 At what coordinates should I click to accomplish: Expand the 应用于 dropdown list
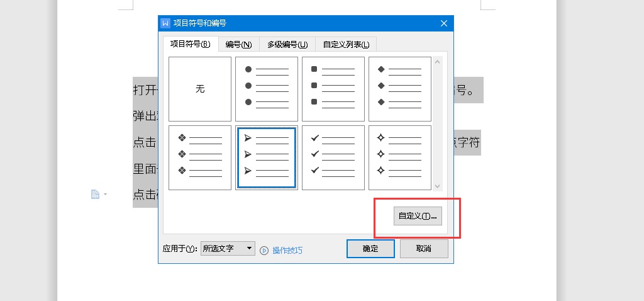point(249,249)
